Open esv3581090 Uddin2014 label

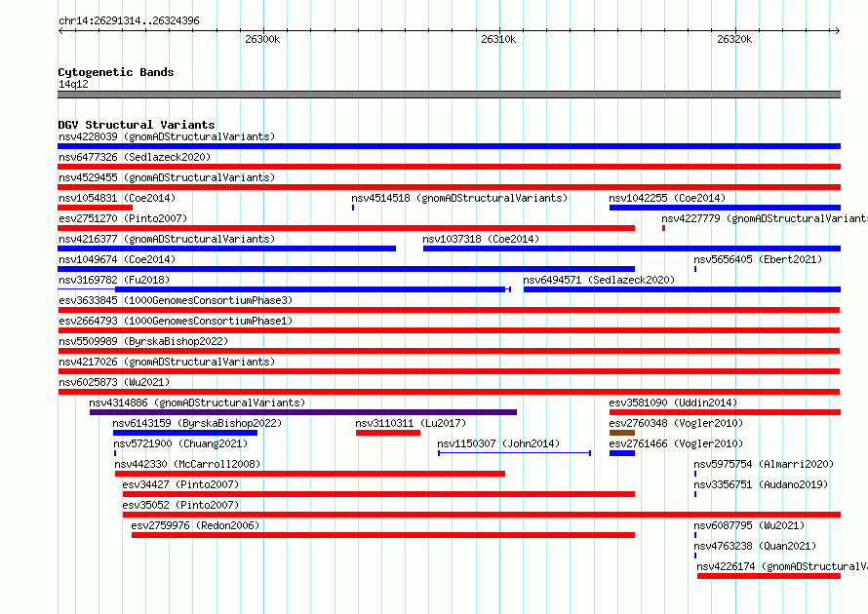(x=673, y=403)
